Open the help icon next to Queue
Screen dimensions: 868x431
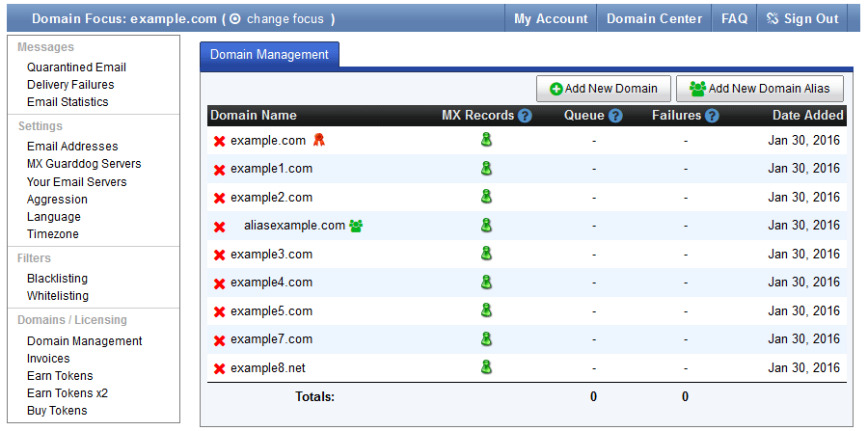tap(615, 116)
